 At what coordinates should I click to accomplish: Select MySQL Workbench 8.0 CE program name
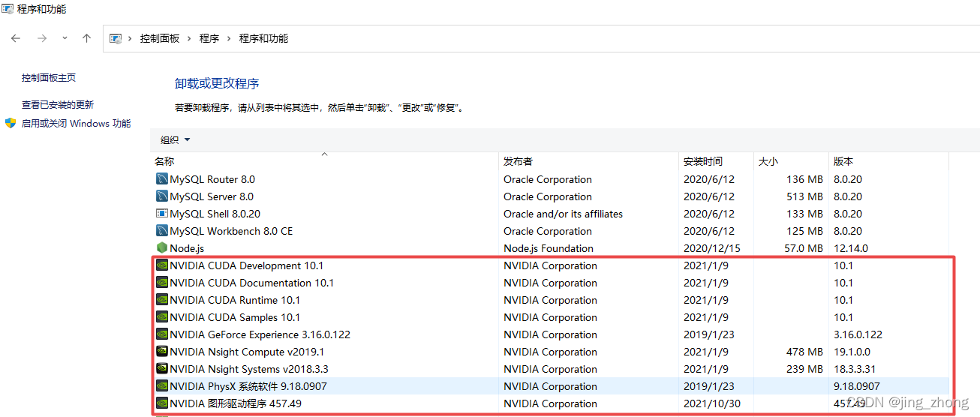[231, 231]
